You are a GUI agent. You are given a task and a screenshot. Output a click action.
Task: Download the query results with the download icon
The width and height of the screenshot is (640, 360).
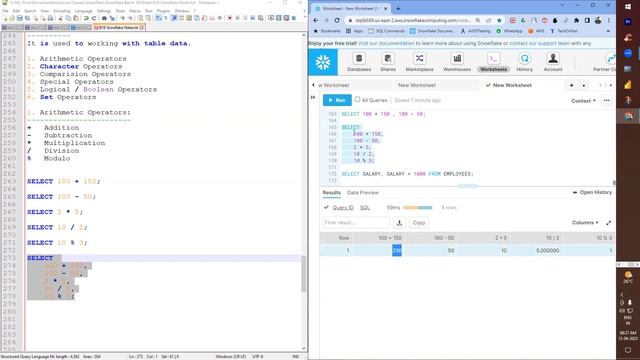pos(399,222)
